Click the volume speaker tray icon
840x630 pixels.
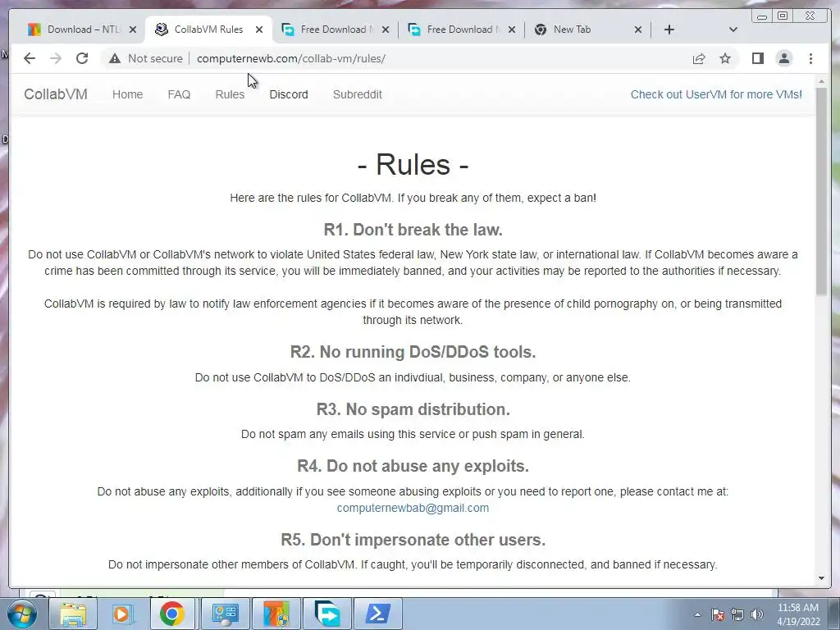click(757, 614)
